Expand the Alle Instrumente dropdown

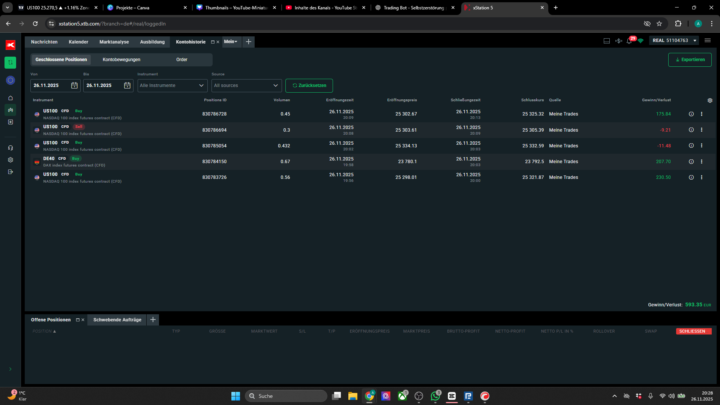(x=172, y=85)
